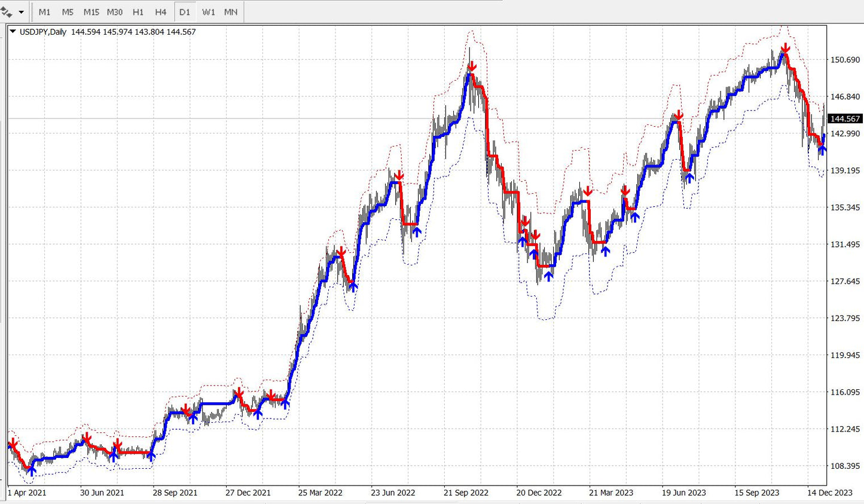This screenshot has height=504, width=864.
Task: Switch chart to M1 timeframe
Action: [x=44, y=11]
